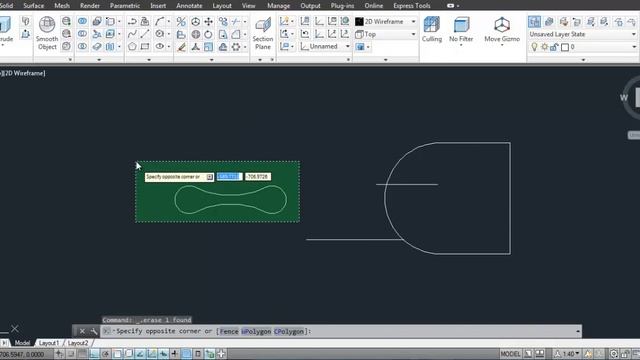Viewport: 640px width, 360px height.
Task: Click the MODEL space status button
Action: [510, 354]
